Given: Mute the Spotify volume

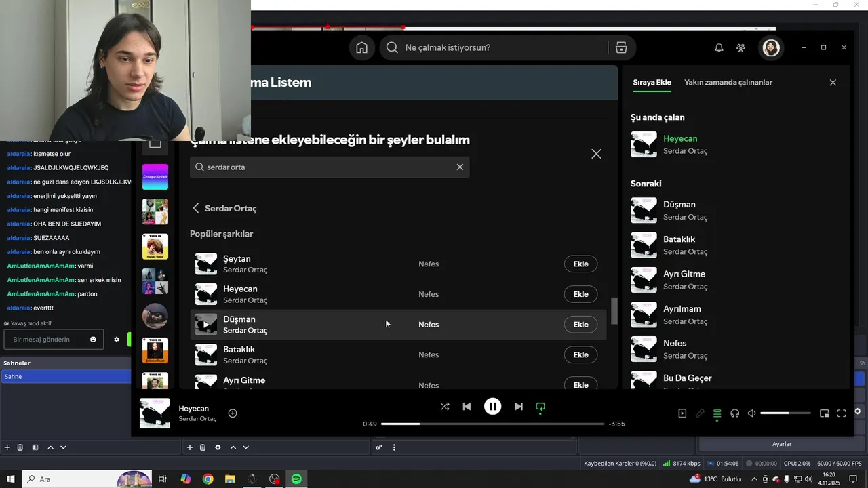Looking at the screenshot, I should [751, 413].
